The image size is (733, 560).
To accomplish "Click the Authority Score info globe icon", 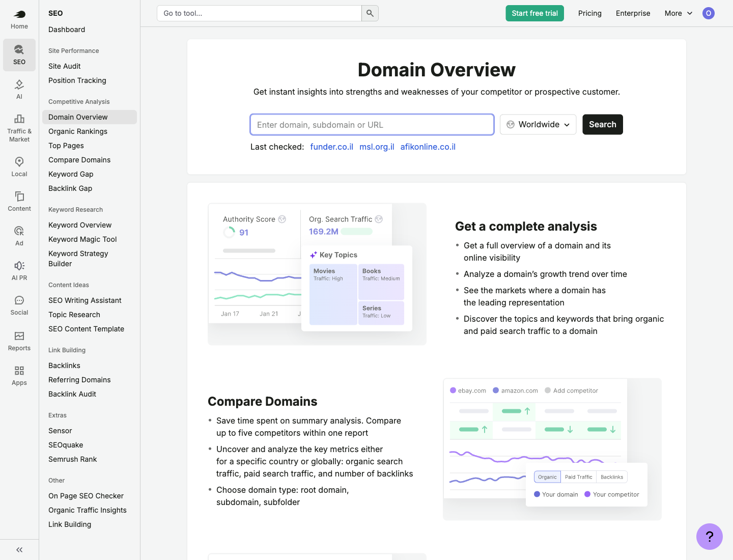I will [282, 219].
